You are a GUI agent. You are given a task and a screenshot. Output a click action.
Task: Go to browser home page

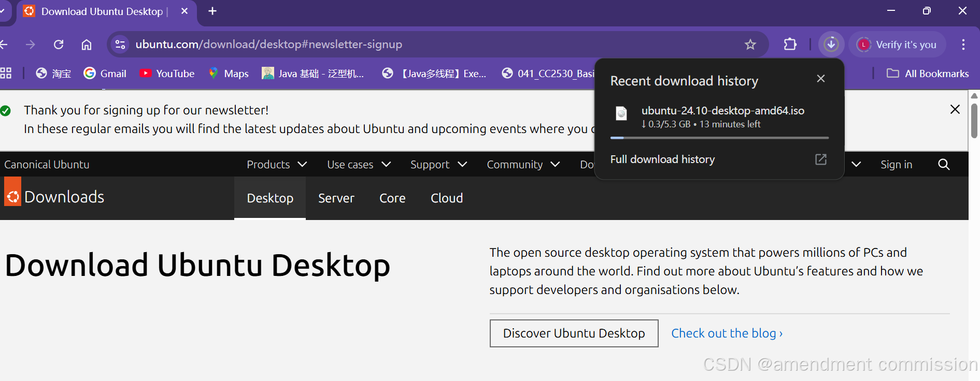point(87,45)
